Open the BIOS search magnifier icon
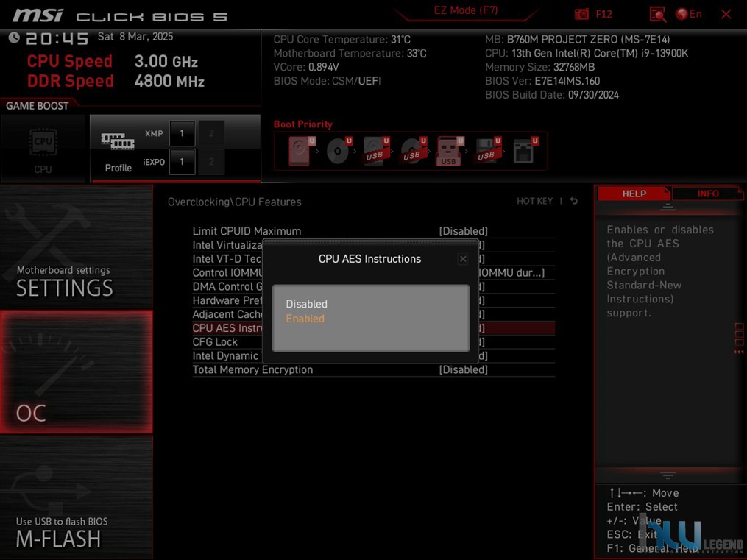 (658, 14)
